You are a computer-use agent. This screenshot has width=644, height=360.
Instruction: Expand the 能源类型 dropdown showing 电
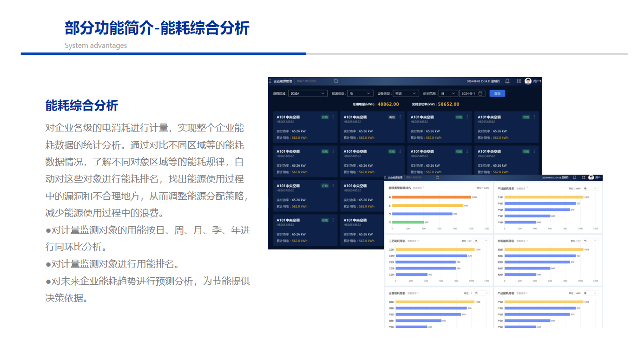pyautogui.click(x=360, y=93)
